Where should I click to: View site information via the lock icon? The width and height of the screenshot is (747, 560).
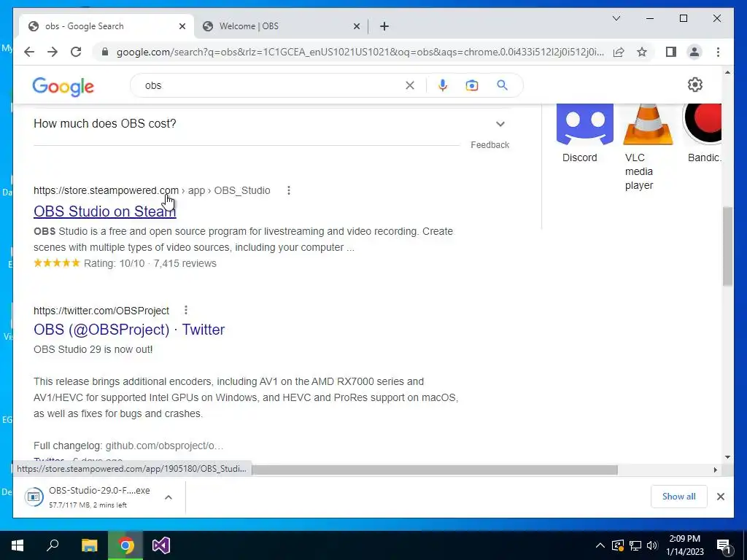click(x=105, y=52)
